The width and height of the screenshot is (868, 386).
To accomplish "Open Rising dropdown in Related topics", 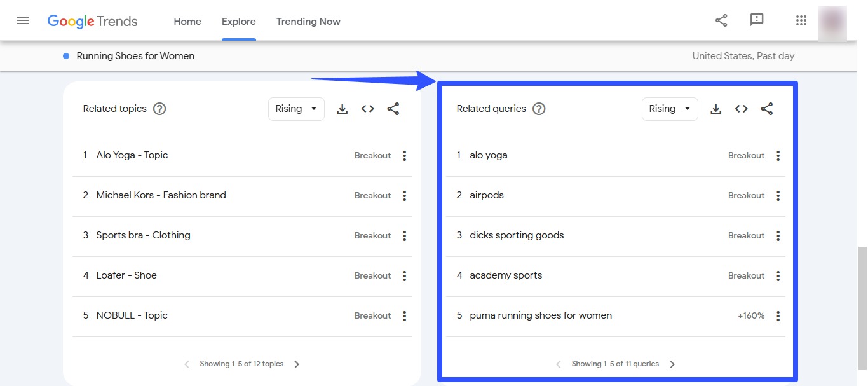I will pos(296,109).
